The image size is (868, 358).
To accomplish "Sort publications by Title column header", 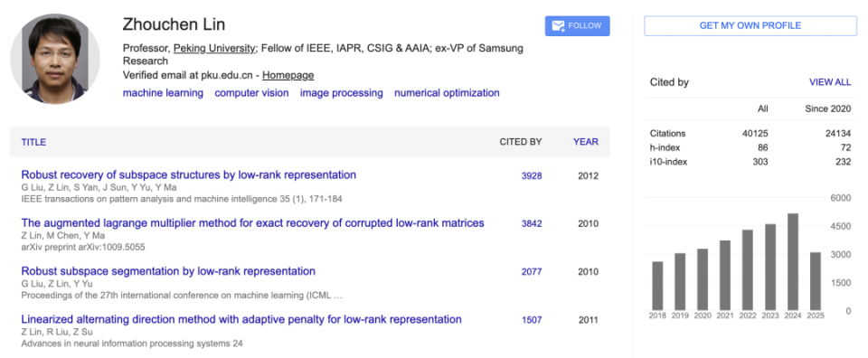I will point(33,142).
